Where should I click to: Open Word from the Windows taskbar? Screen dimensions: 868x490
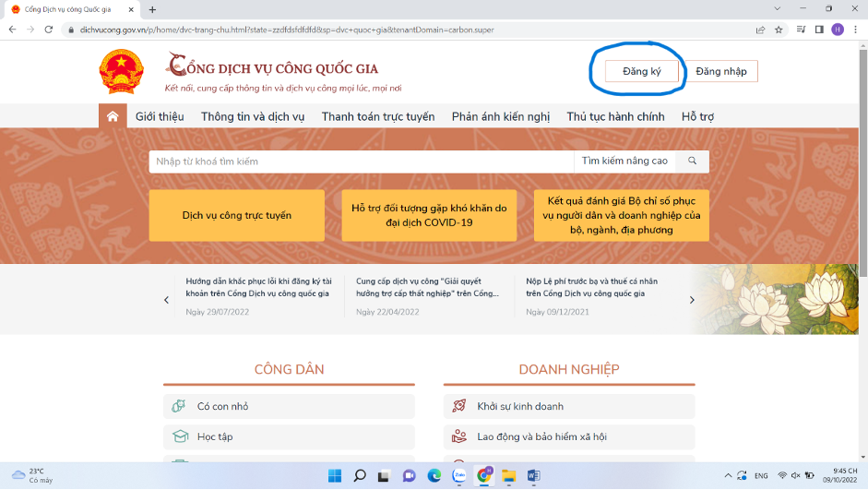click(x=533, y=475)
